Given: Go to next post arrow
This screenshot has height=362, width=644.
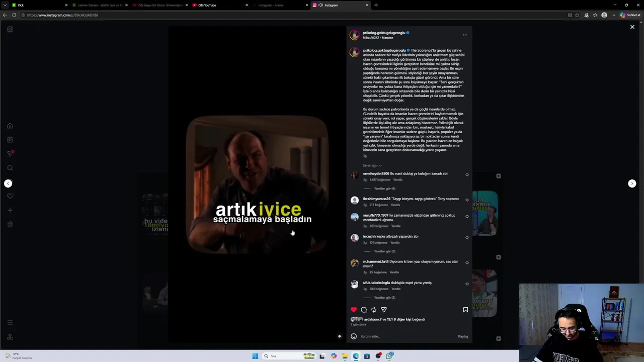Looking at the screenshot, I should click(x=632, y=184).
